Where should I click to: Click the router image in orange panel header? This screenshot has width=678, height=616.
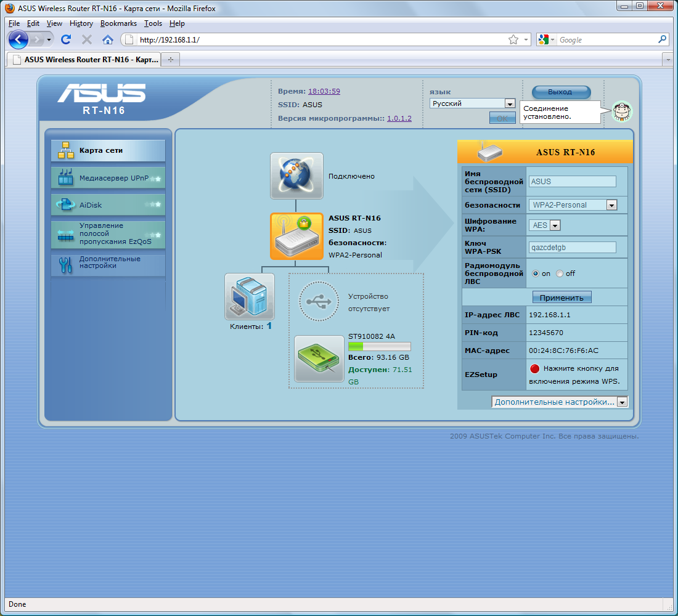(x=489, y=152)
